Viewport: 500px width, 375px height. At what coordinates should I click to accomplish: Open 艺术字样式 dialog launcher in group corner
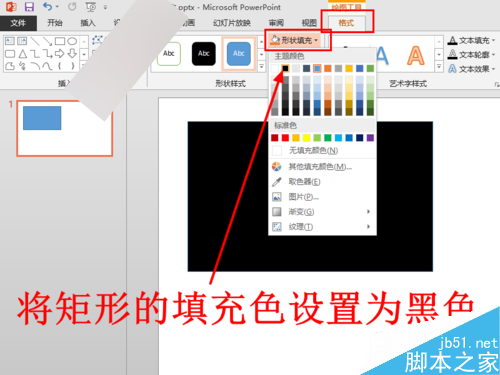496,85
